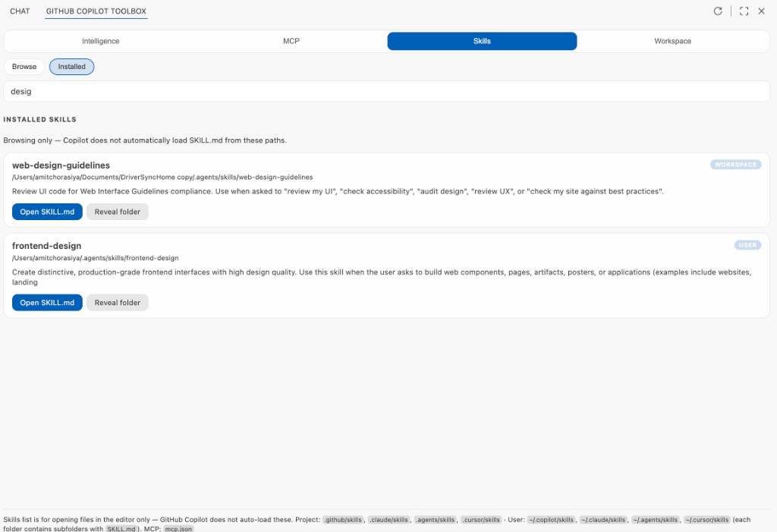The width and height of the screenshot is (777, 532).
Task: Open the GITHUB COPILOT TOOLBOX tab
Action: [96, 11]
